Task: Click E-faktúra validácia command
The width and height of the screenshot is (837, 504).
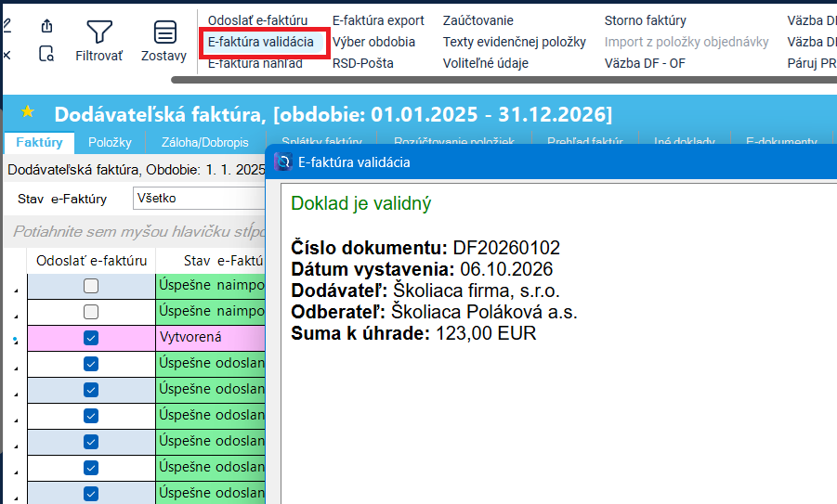Action: point(260,42)
